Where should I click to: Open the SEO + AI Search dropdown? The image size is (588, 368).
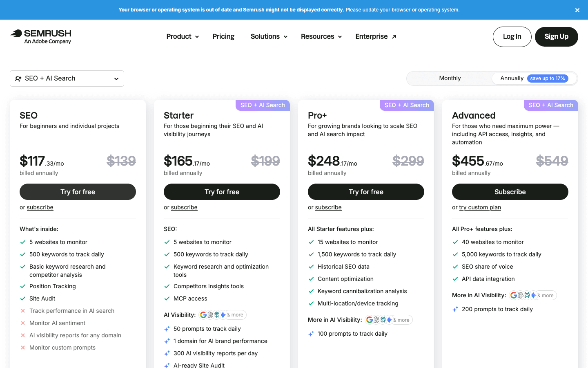[67, 79]
